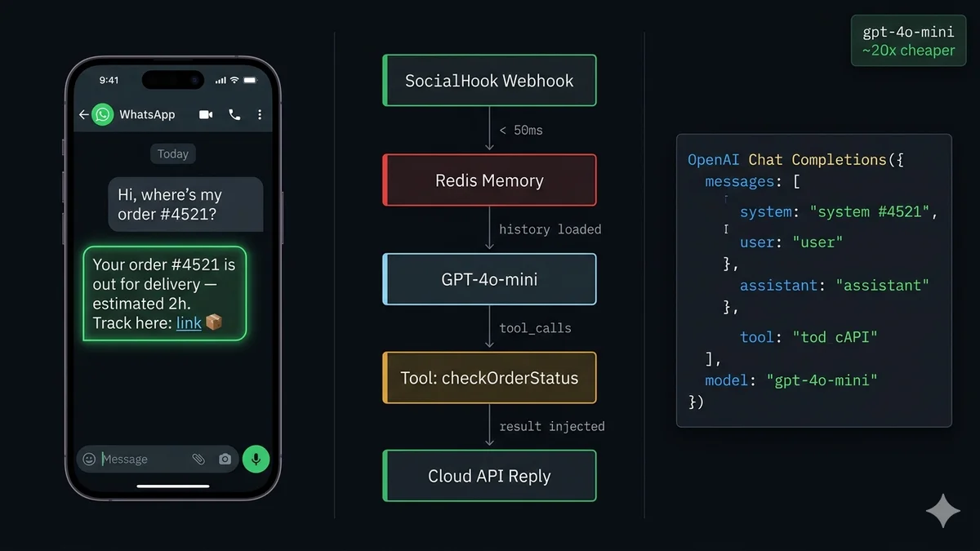Click the package emoji in the reply

point(214,323)
